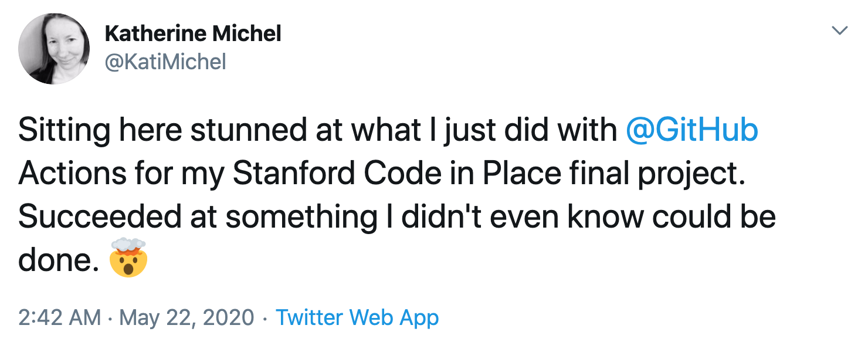Click the 2:42 AM timestamp
This screenshot has width=868, height=342.
59,317
